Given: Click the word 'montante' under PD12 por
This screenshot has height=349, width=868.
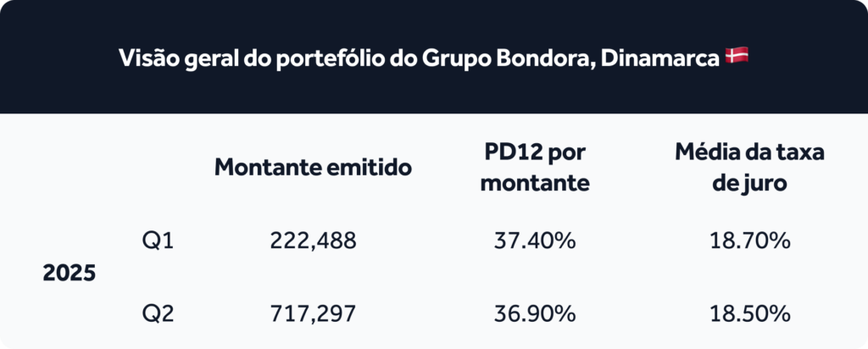Looking at the screenshot, I should click(x=535, y=184).
